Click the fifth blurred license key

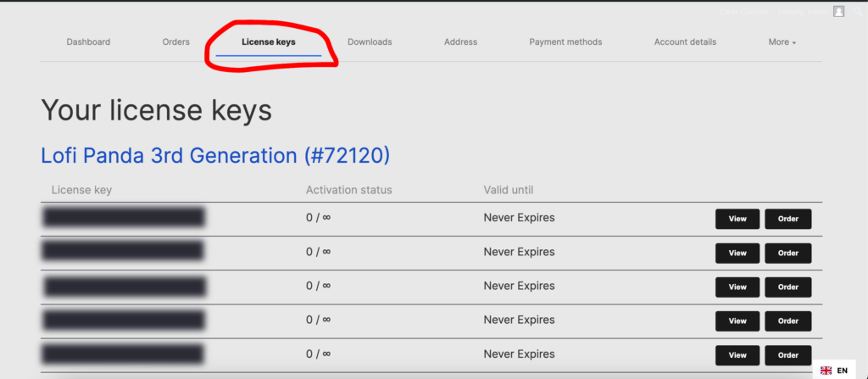[x=123, y=354]
